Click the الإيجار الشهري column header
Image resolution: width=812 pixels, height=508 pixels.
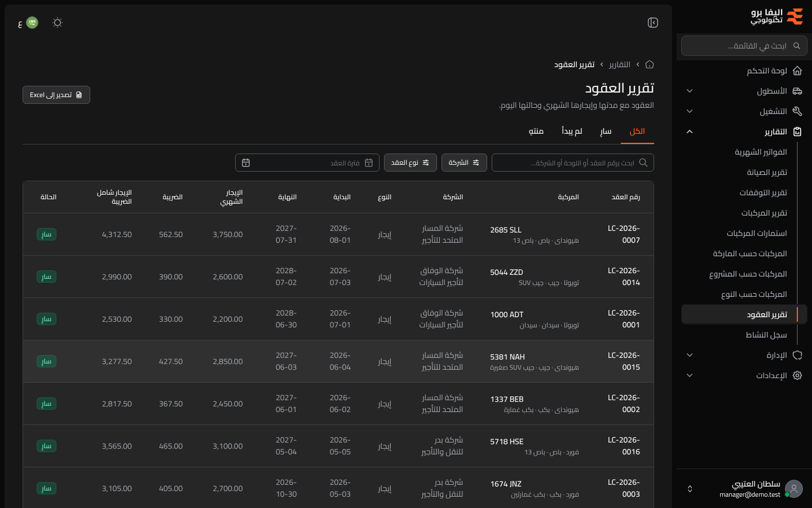231,197
